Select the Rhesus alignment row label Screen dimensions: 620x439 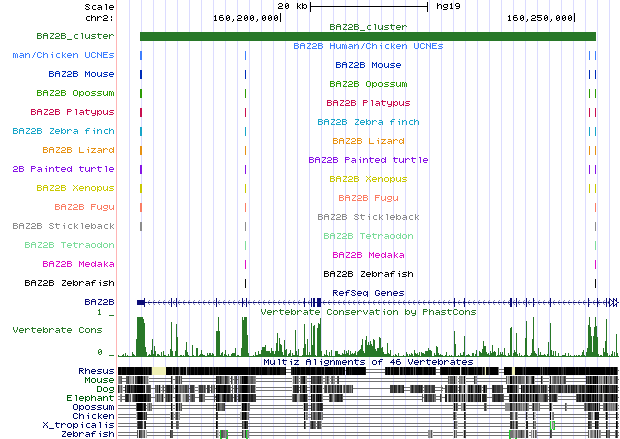pos(96,371)
